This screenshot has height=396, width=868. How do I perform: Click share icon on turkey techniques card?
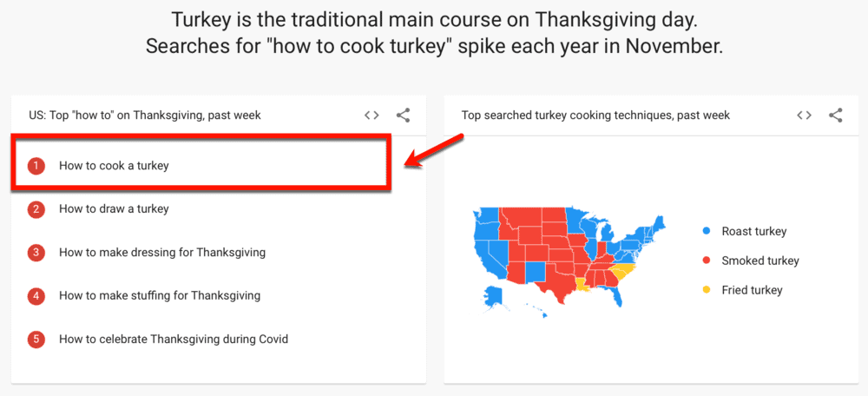pos(835,115)
